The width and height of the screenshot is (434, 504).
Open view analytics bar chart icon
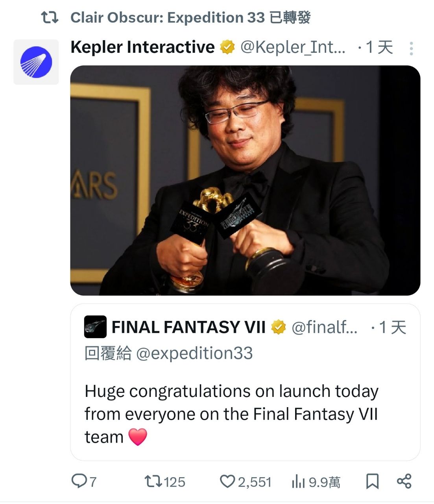[x=299, y=482]
